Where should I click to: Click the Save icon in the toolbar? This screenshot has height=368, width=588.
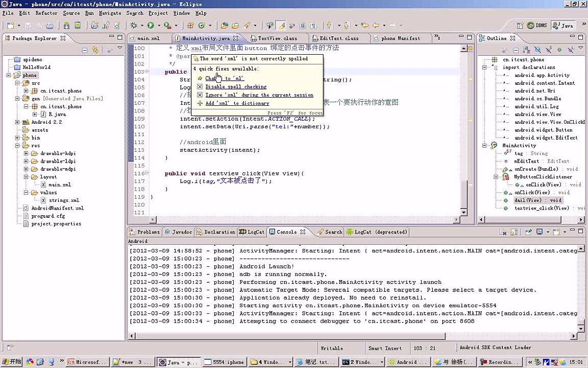point(28,25)
